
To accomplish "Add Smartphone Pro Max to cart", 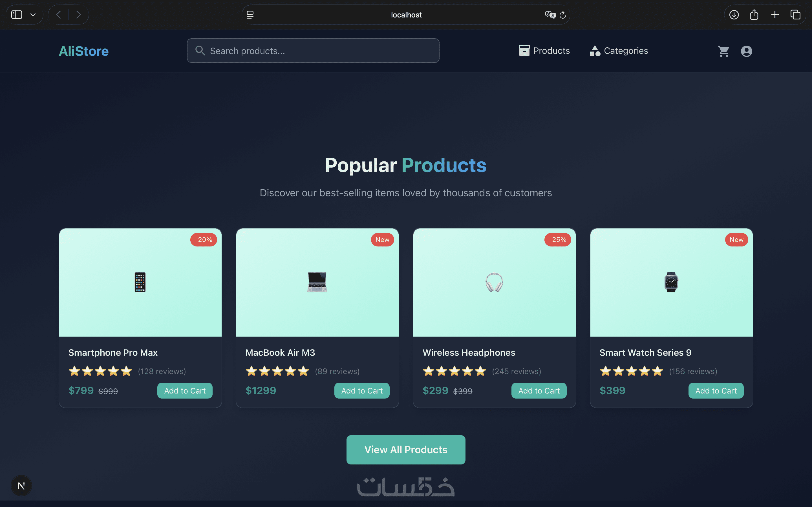I will coord(185,391).
